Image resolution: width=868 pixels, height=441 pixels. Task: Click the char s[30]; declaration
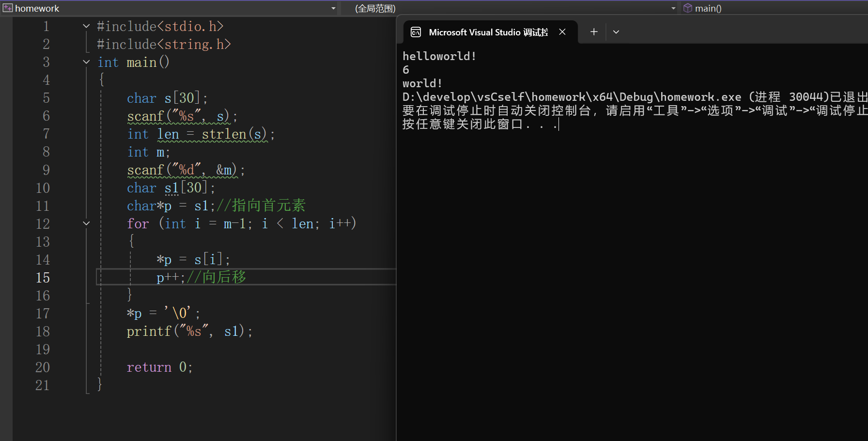(x=167, y=98)
